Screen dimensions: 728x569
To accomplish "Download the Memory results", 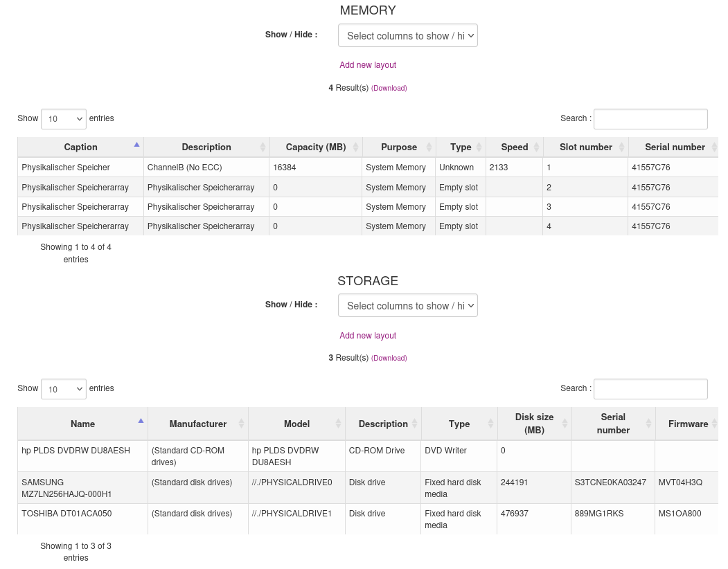I will (389, 89).
